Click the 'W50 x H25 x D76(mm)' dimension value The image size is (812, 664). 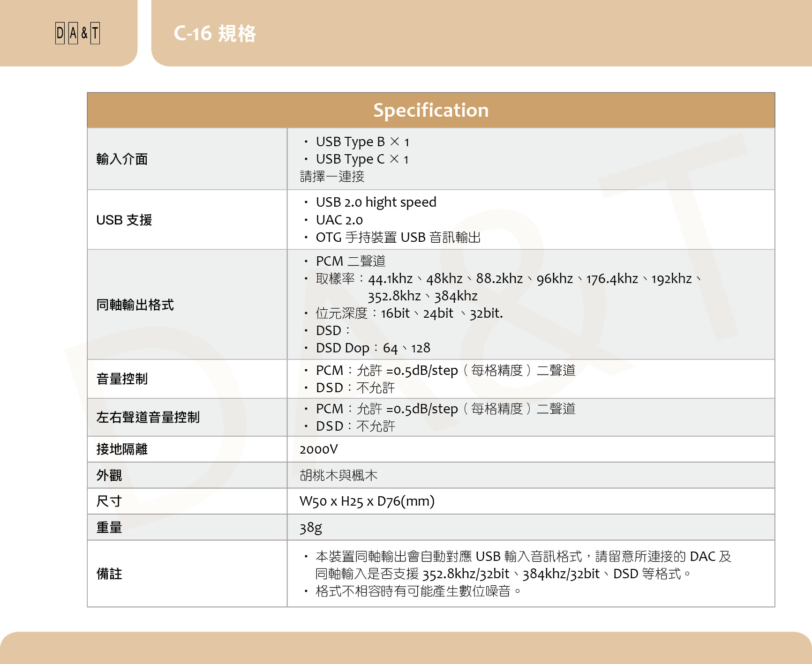click(x=367, y=501)
